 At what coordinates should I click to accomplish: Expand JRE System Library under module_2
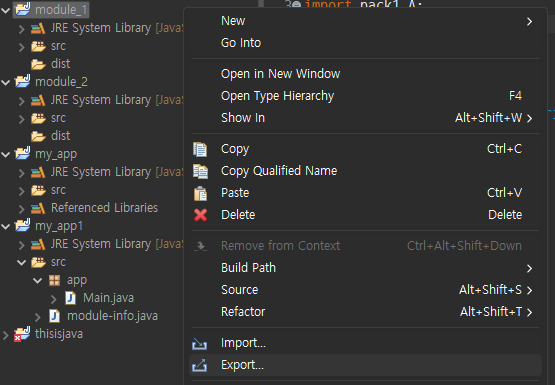pyautogui.click(x=22, y=101)
